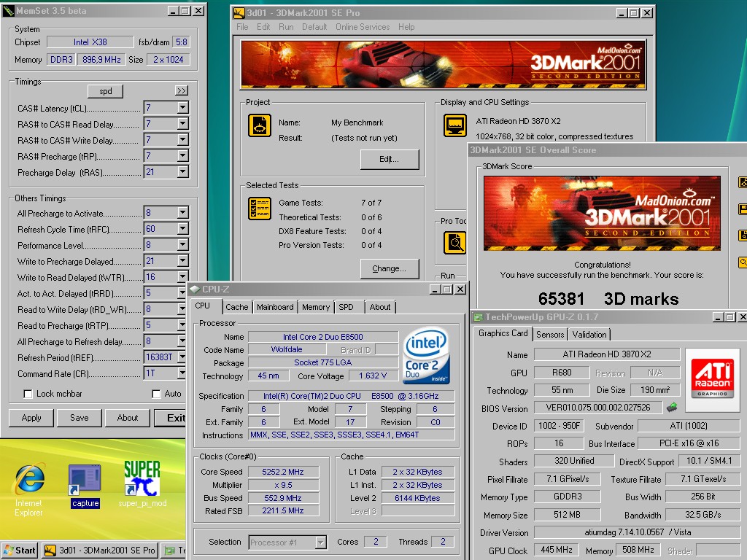Screen dimensions: 747x560
Task: Open super_pi_mod desktop shortcut
Action: click(142, 484)
